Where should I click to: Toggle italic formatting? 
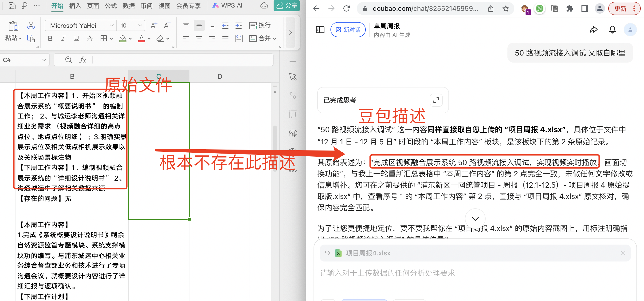pos(63,38)
